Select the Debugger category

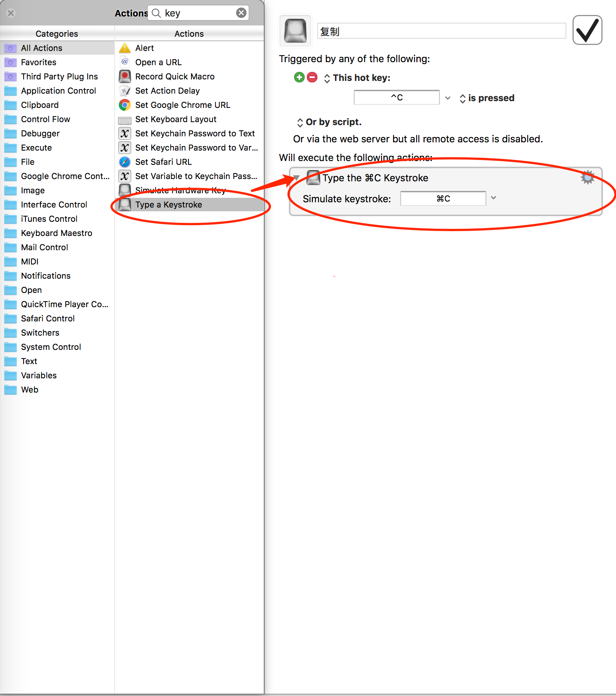tap(57, 133)
